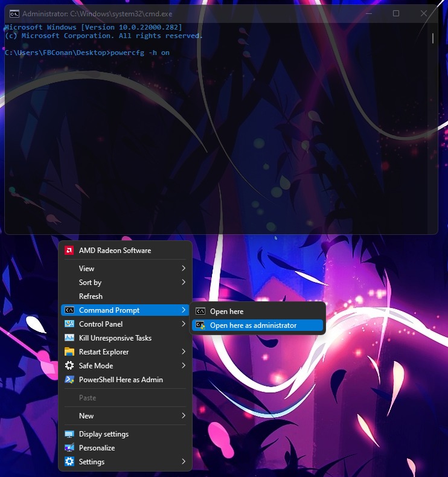This screenshot has width=448, height=477.
Task: Click the AMD Radeon Software icon
Action: click(x=69, y=251)
